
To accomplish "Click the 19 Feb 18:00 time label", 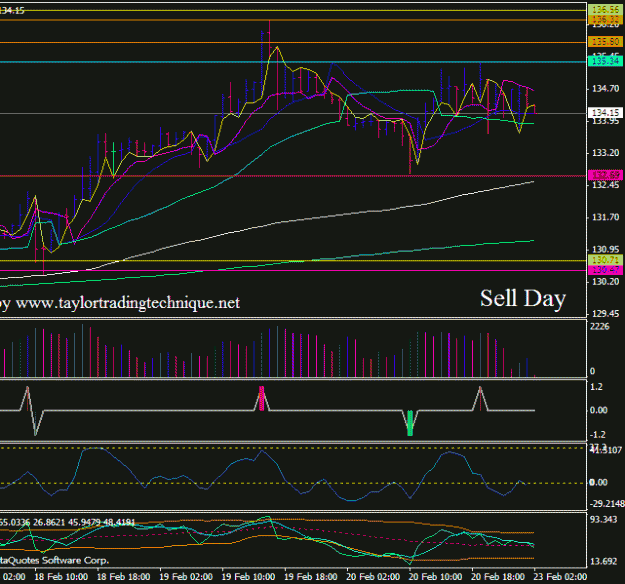I will tap(311, 577).
